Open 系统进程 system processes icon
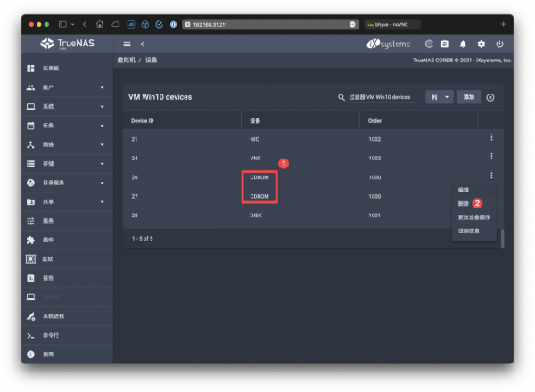Image resolution: width=535 pixels, height=392 pixels. point(30,316)
